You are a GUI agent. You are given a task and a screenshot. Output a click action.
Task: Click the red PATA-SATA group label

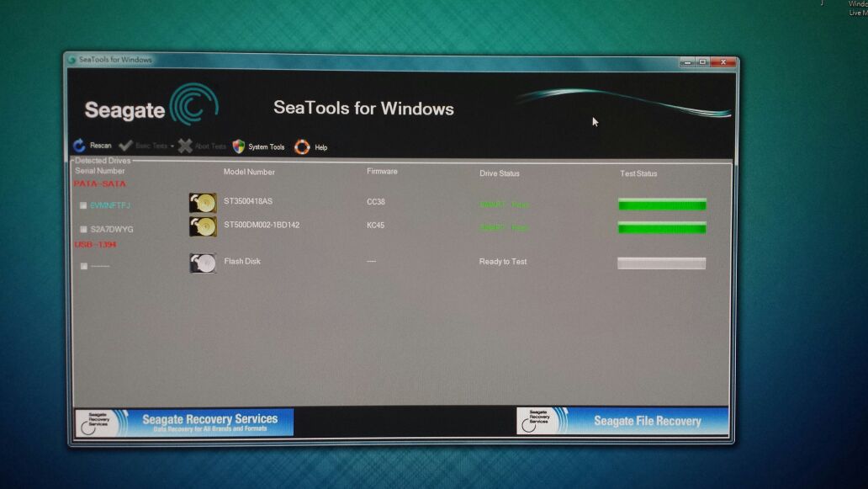point(99,183)
